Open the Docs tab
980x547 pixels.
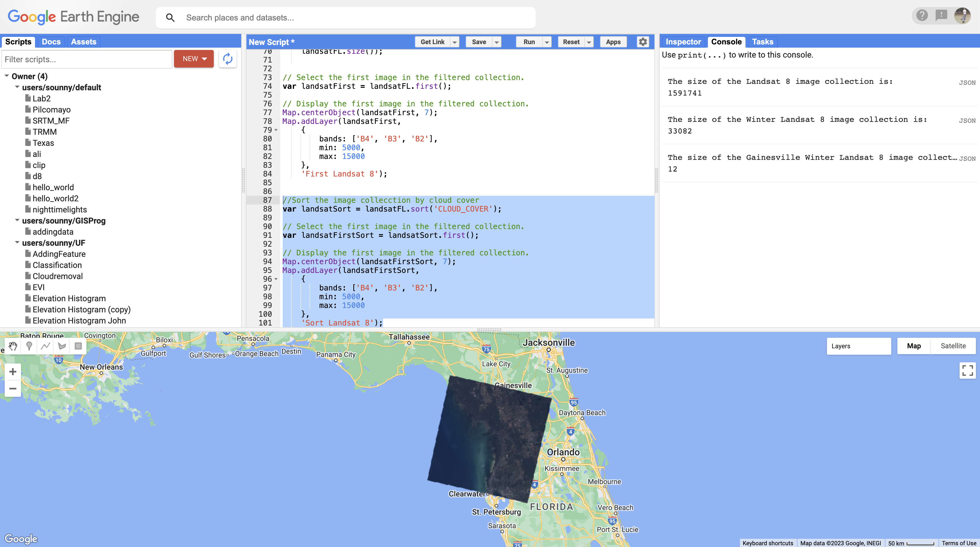(51, 42)
